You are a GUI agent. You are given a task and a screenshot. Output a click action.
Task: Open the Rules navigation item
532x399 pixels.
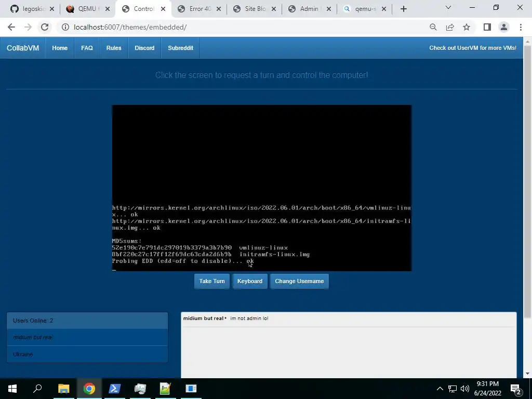coord(114,48)
